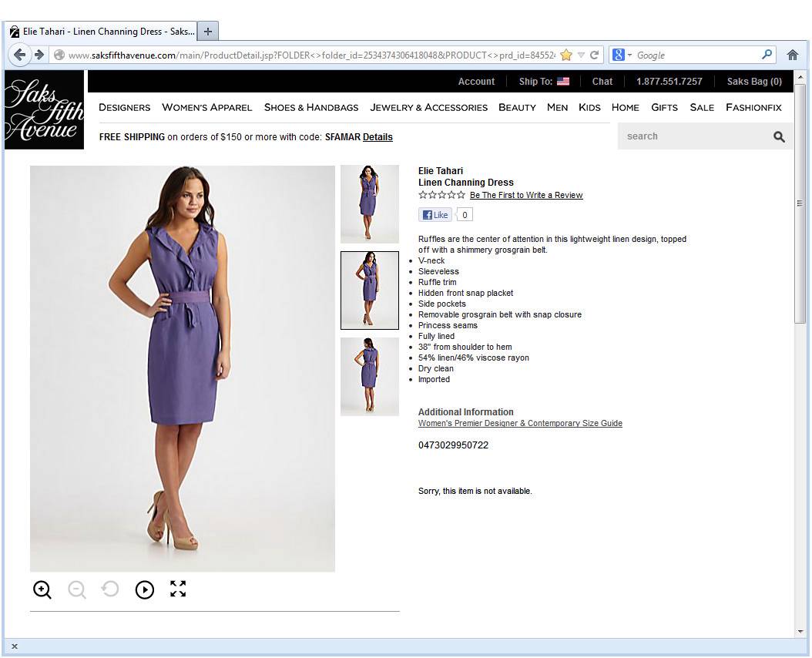Select the first dress thumbnail
The image size is (812, 658).
point(370,203)
